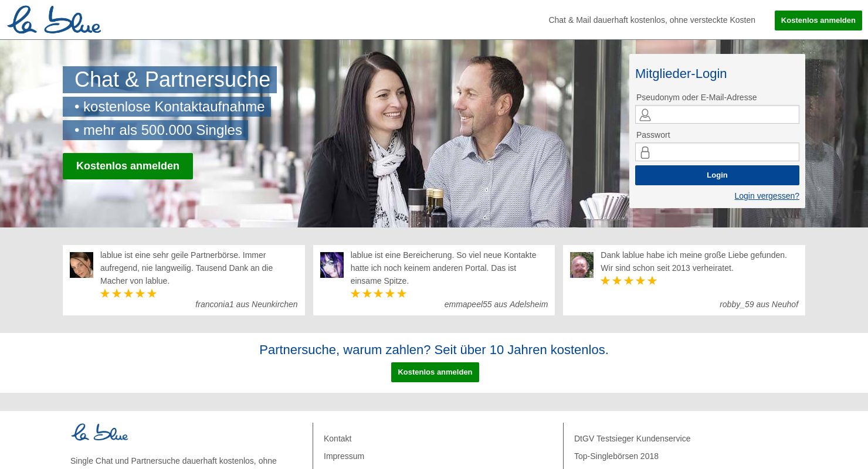Open emmapeel55's profile thumbnail
868x469 pixels.
click(332, 265)
